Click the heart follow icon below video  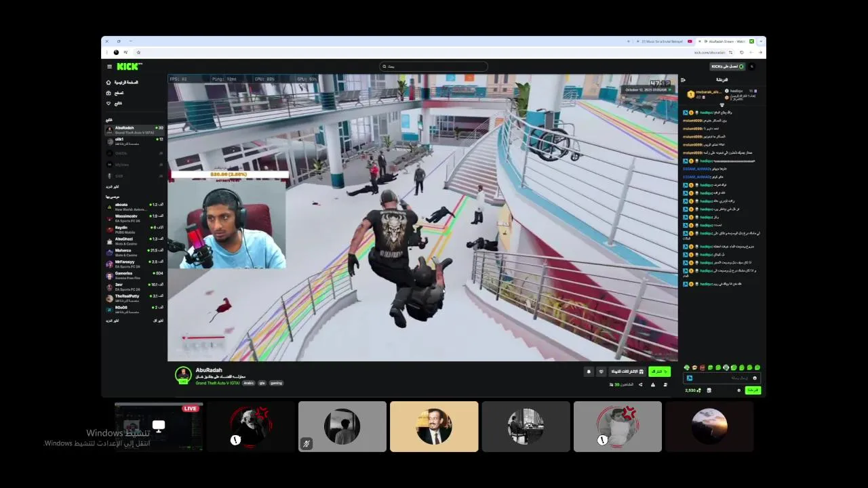click(x=601, y=371)
